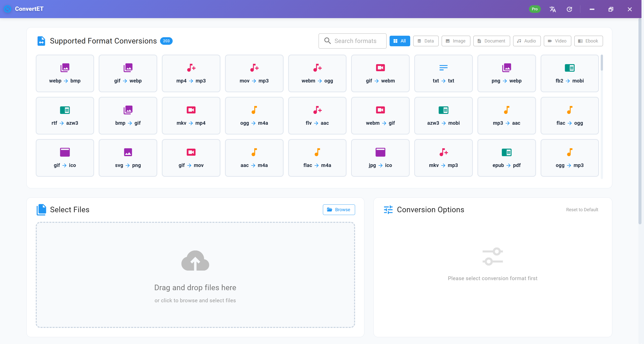The width and height of the screenshot is (644, 344).
Task: Click the magnifier icon in the search bar
Action: pos(328,41)
